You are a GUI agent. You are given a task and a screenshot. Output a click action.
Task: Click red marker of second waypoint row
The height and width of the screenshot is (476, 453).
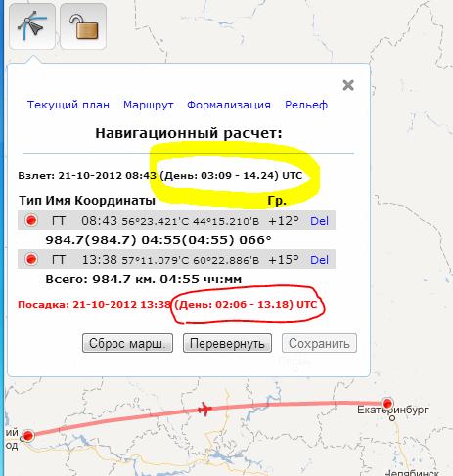(x=31, y=259)
